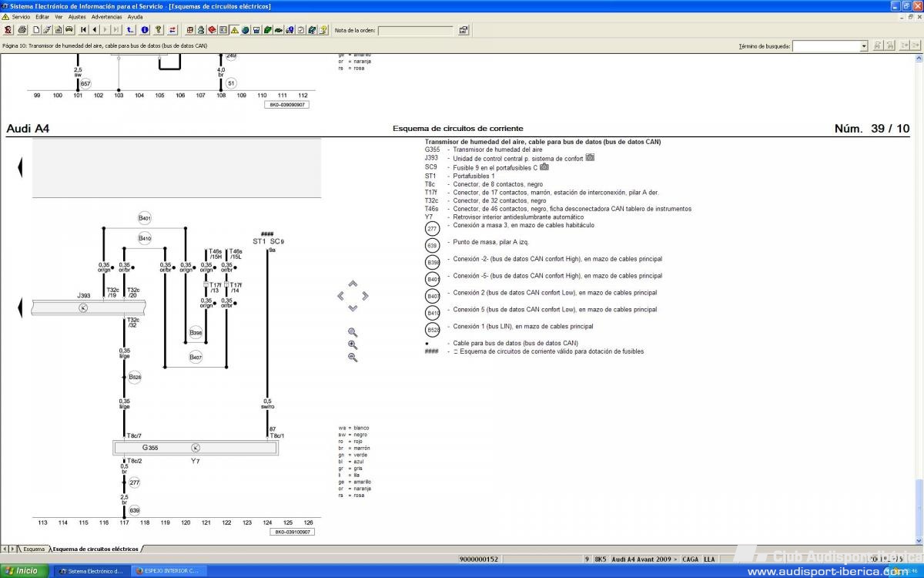
Task: Click the printer icon in the toolbar
Action: coord(22,30)
